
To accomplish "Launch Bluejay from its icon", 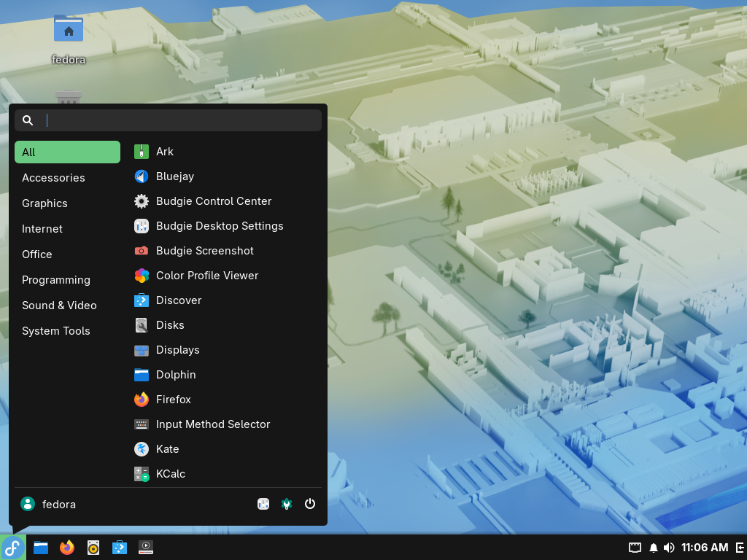I will [x=142, y=176].
